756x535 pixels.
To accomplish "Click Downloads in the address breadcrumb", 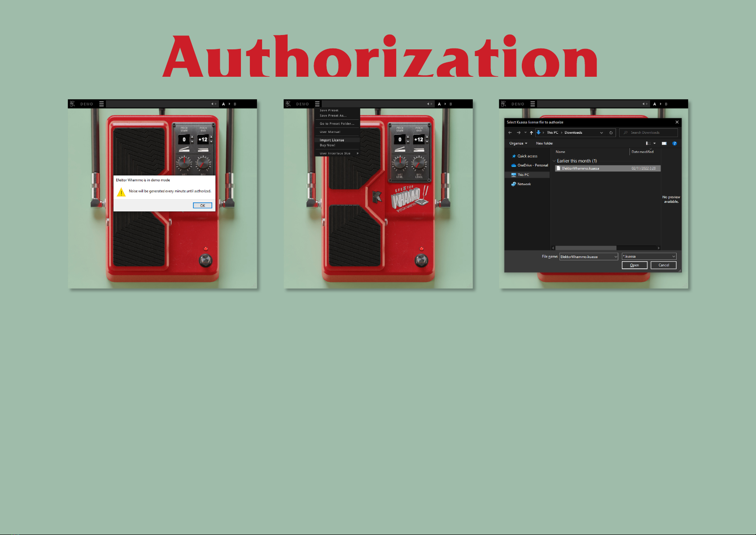I will (x=573, y=132).
